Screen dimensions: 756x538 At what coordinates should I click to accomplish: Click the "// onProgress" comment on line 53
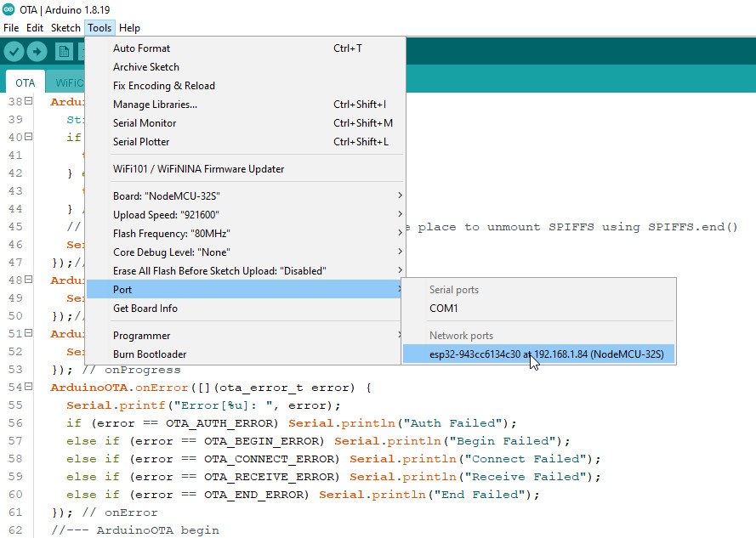coord(131,370)
